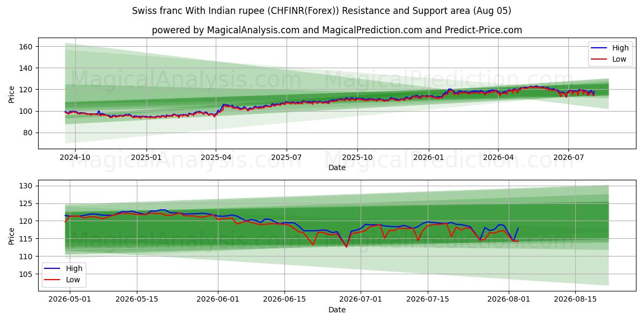This screenshot has height=322, width=644.
Task: Click the chart title mentioning CHFINR(Forex)
Action: click(321, 11)
